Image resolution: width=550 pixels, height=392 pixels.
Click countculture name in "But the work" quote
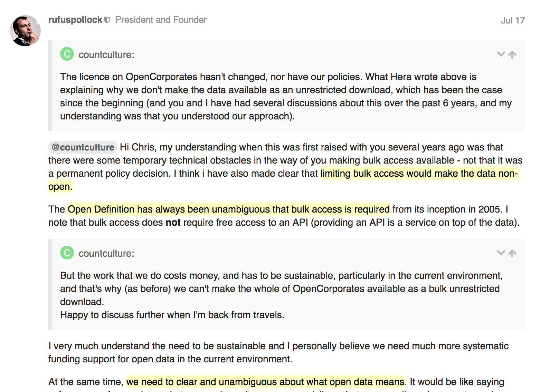[106, 254]
